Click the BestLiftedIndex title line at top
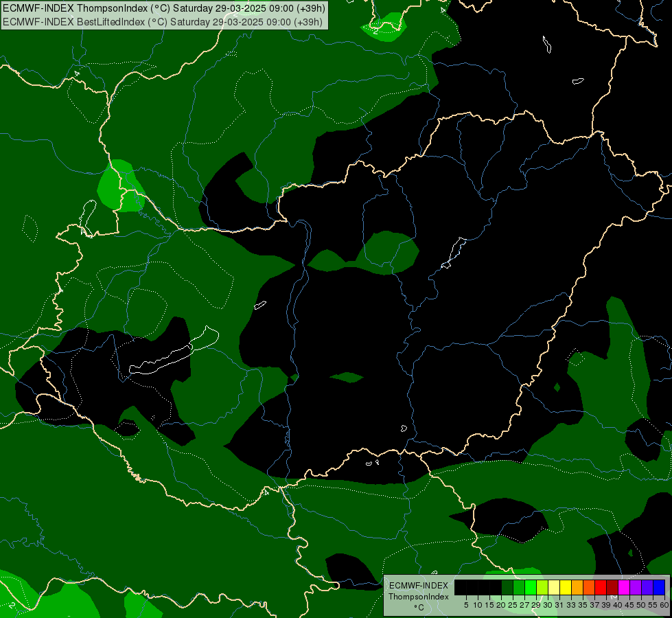The image size is (672, 618). [163, 22]
